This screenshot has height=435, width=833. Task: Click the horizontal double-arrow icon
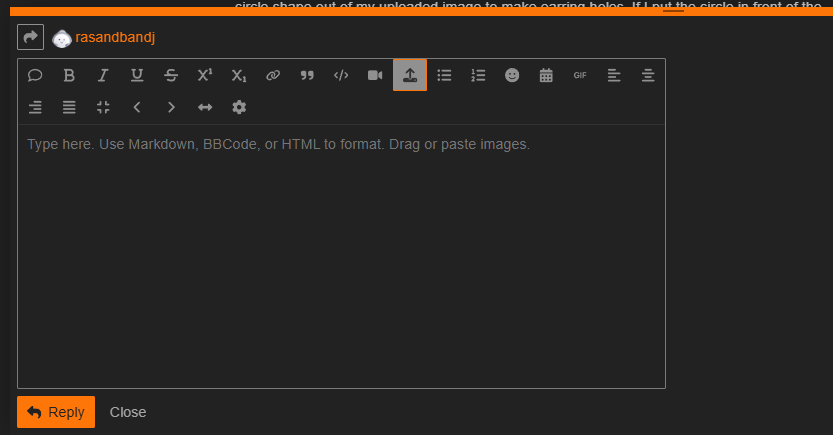(x=205, y=107)
